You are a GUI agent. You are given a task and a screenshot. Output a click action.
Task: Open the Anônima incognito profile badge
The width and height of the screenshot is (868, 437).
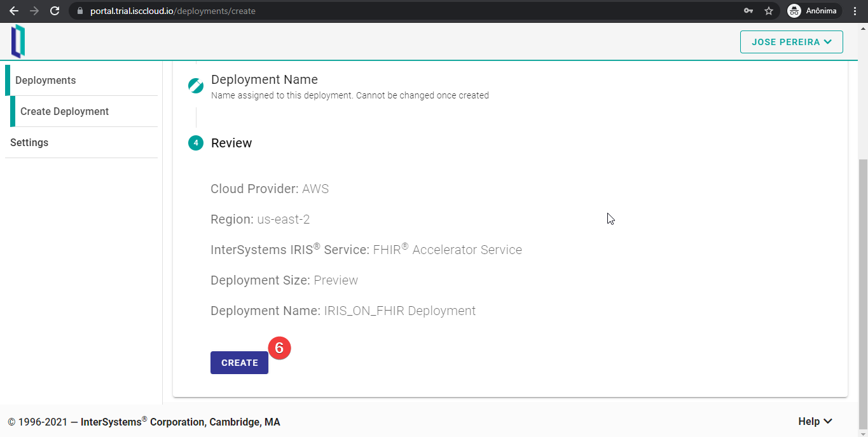point(814,11)
